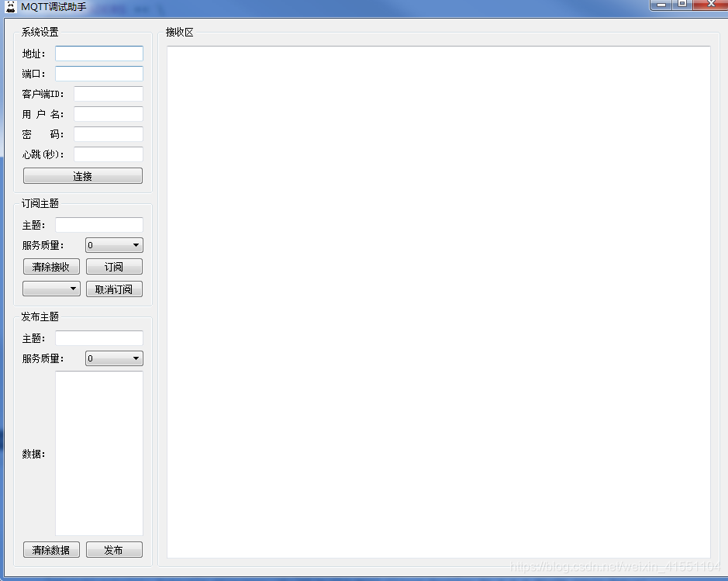Open the 服务质量 dropdown under 订阅主题
This screenshot has height=581, width=728.
114,245
